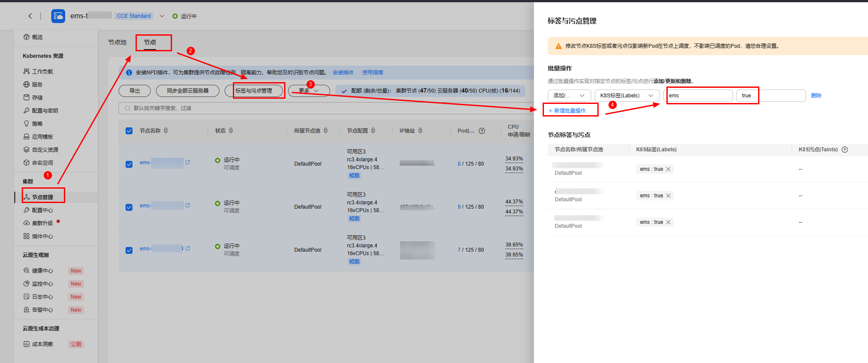The height and width of the screenshot is (363, 868).
Task: Sort the table by 所属节点池 column
Action: [x=325, y=130]
